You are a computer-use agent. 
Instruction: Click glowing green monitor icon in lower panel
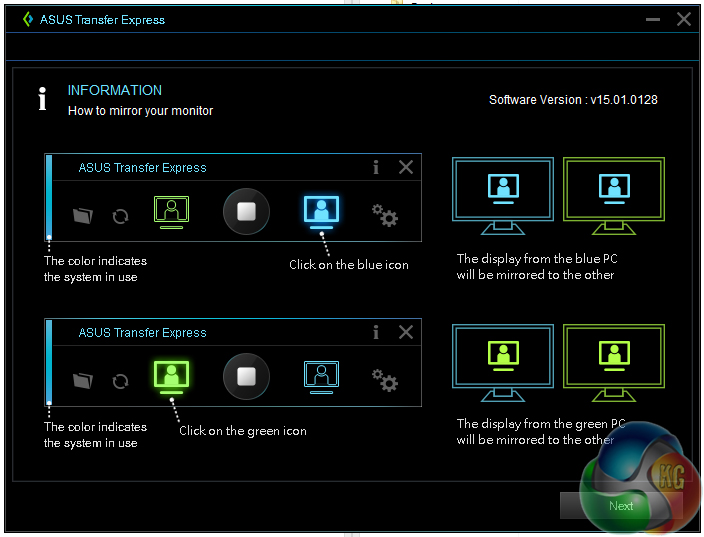172,377
